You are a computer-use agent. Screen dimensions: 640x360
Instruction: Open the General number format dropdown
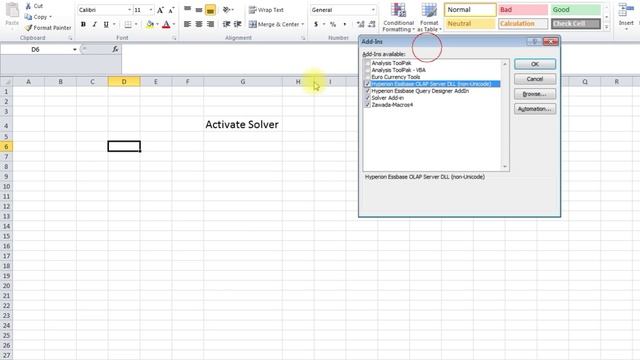[x=373, y=10]
